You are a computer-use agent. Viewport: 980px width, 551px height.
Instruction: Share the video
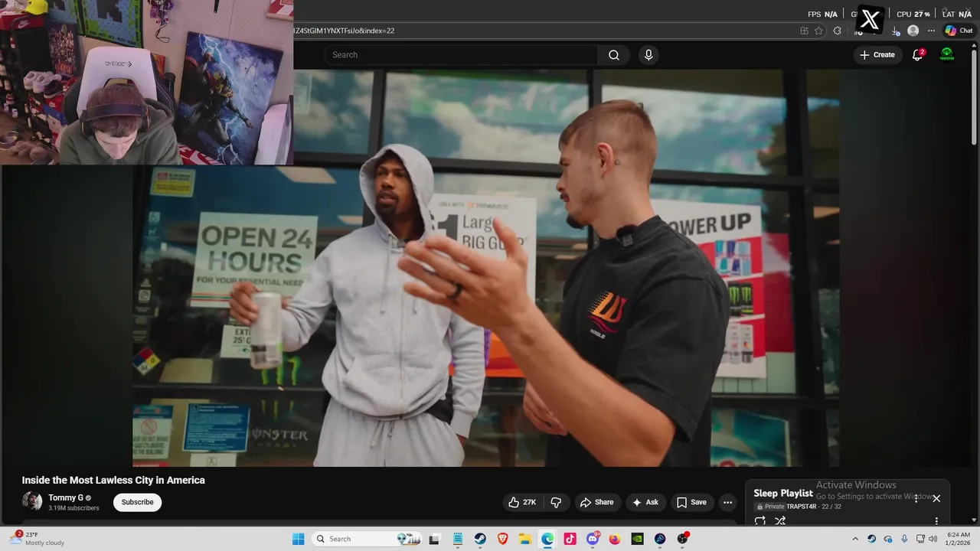597,502
